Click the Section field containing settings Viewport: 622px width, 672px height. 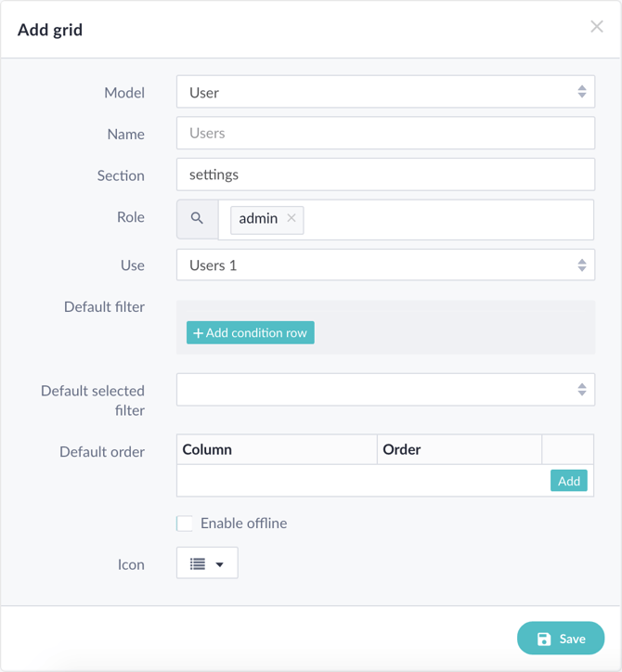pos(385,174)
